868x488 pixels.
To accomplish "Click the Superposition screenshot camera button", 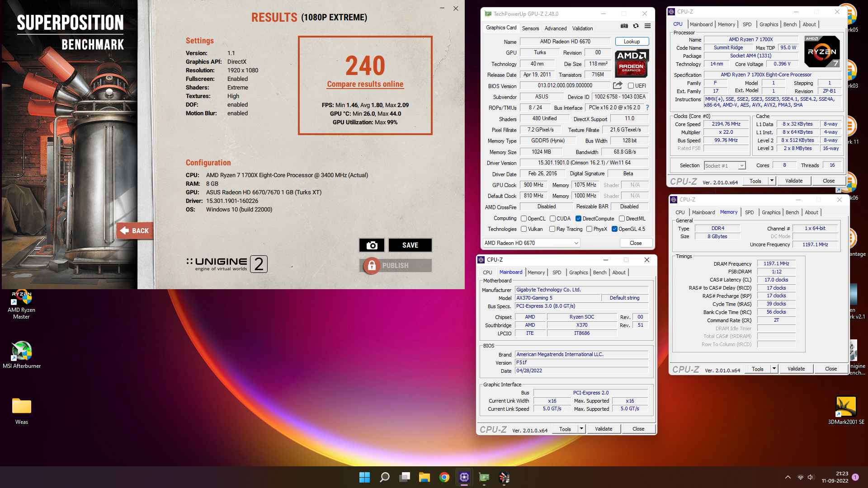I will tap(372, 245).
